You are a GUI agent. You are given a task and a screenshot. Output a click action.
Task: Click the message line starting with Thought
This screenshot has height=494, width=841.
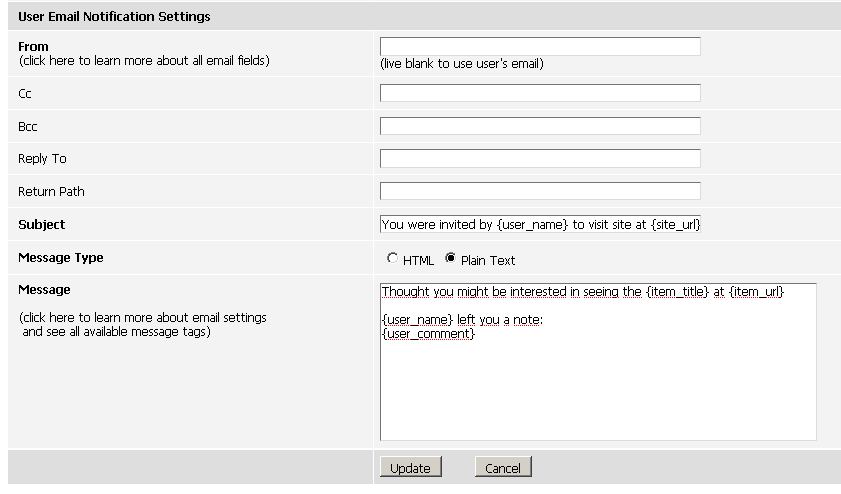click(582, 292)
